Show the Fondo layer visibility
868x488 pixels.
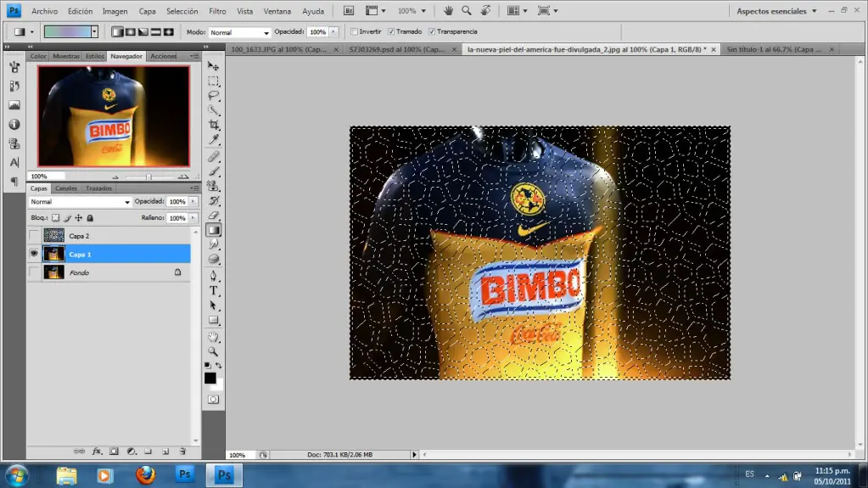pos(34,272)
